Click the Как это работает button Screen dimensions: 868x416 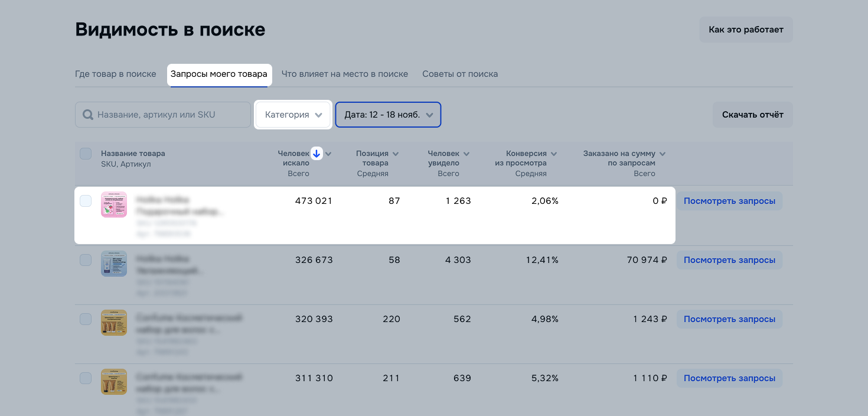tap(746, 30)
